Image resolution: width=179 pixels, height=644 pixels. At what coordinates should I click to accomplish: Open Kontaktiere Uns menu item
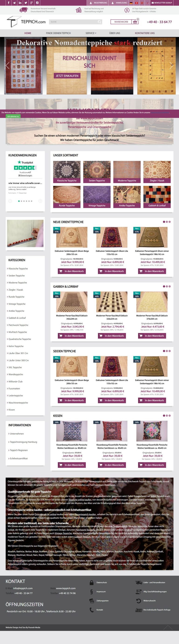click(145, 33)
